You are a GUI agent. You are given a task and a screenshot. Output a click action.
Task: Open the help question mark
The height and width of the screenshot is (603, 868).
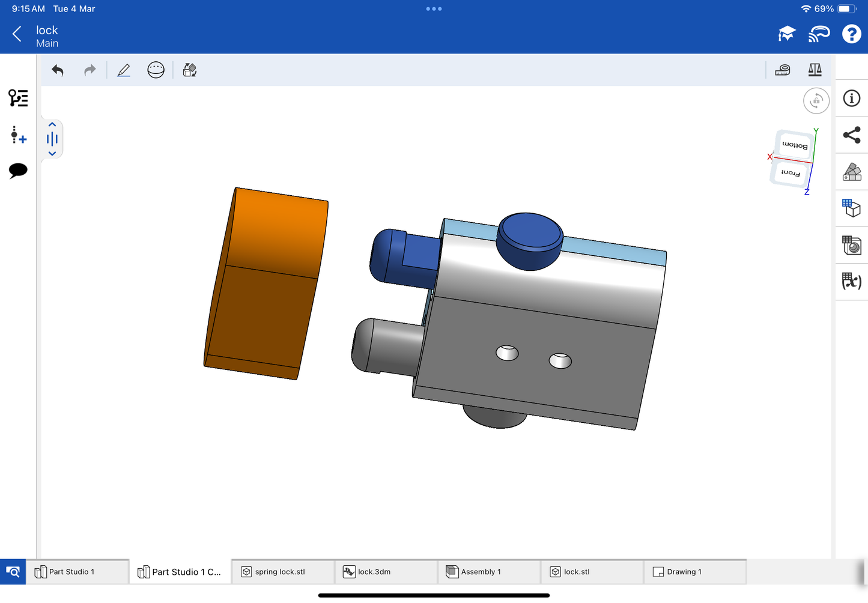click(x=851, y=34)
